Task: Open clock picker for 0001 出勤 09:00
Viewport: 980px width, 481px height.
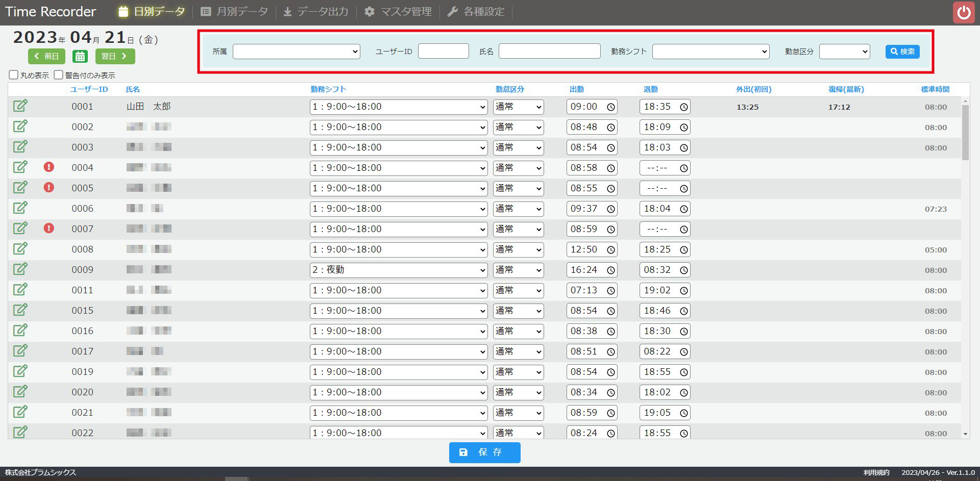Action: point(611,107)
